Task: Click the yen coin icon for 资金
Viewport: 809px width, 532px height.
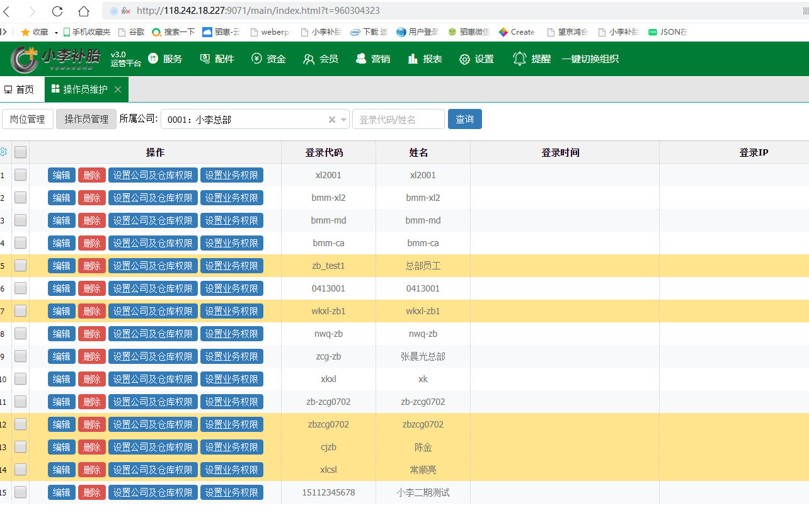Action: tap(256, 59)
